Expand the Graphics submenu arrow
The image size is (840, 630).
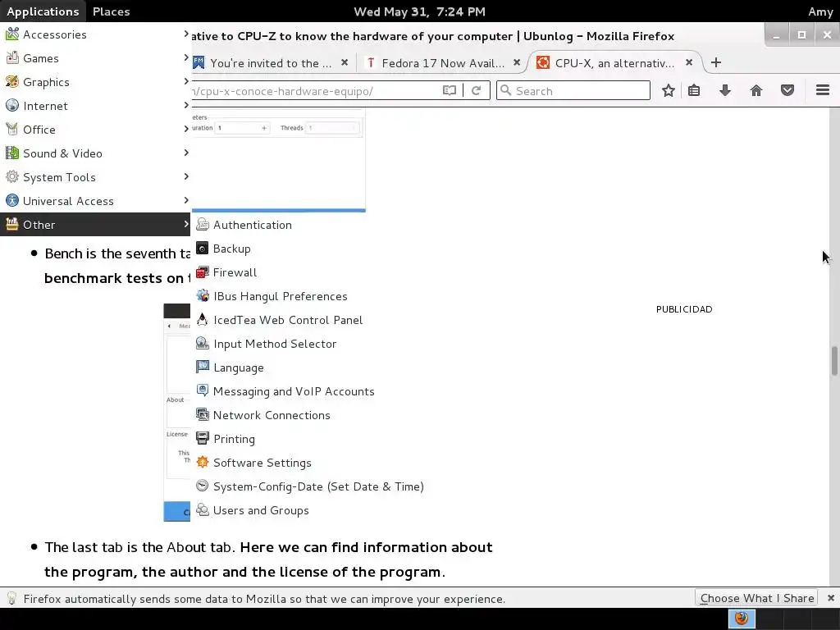(x=186, y=81)
